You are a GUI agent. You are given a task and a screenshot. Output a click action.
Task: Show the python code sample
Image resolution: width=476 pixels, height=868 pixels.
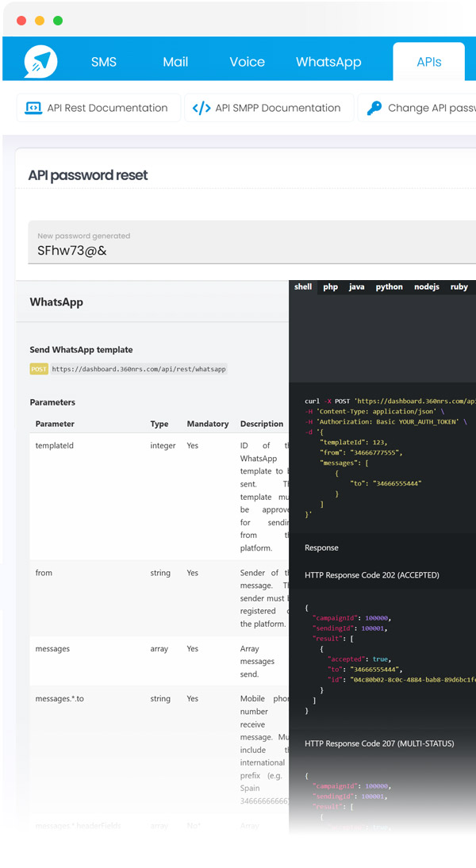389,286
